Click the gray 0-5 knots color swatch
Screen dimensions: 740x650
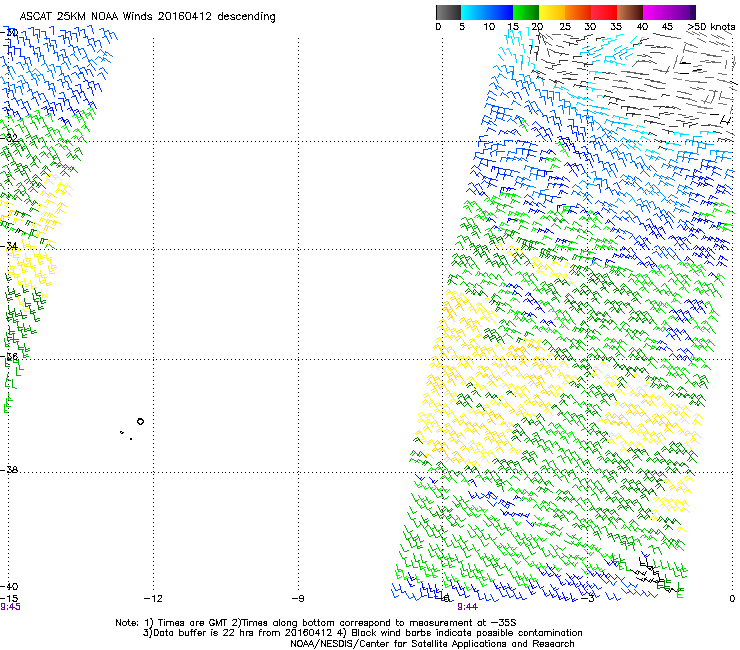click(448, 12)
